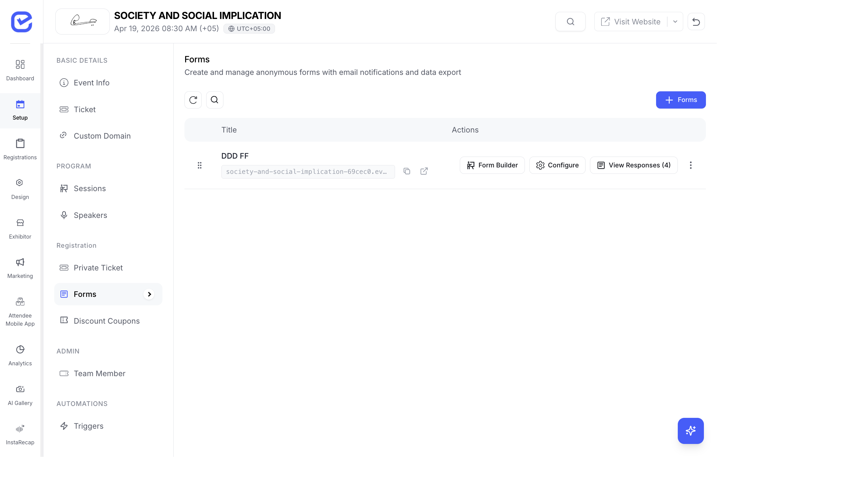Open Team Member page
The width and height of the screenshot is (868, 488).
(108, 373)
